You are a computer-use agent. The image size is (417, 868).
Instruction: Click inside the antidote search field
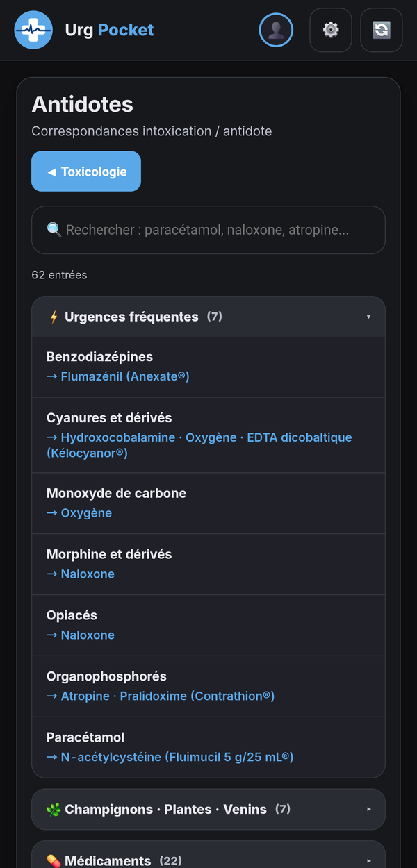coord(208,230)
